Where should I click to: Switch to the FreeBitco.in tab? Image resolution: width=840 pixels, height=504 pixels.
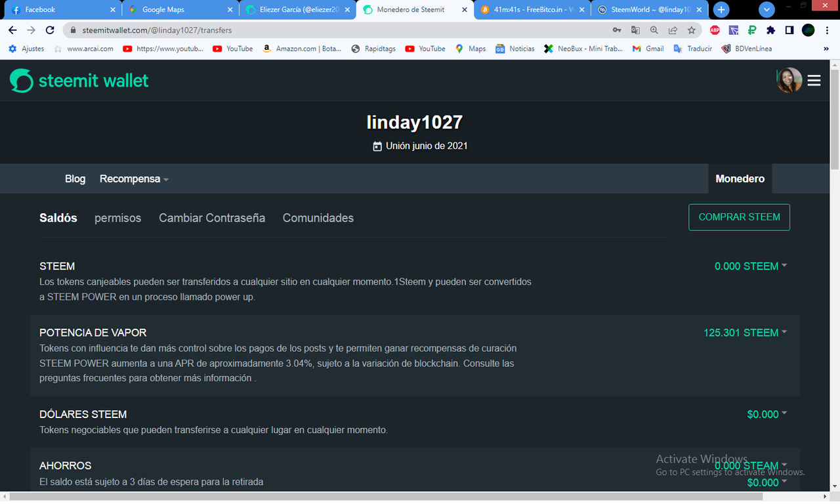pyautogui.click(x=532, y=10)
